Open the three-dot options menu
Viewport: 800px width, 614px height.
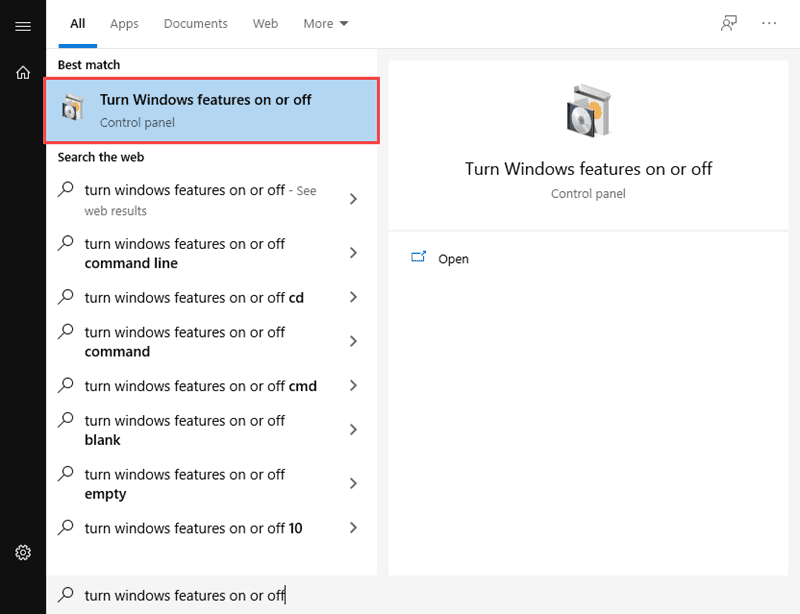tap(769, 23)
